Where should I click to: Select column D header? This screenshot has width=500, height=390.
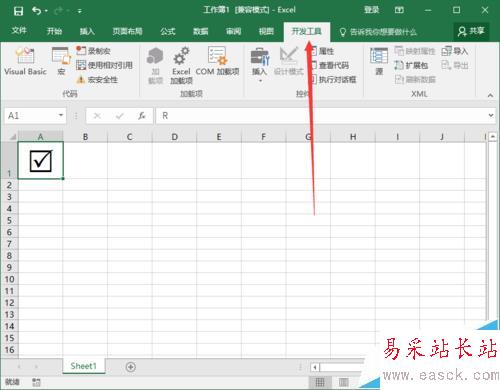174,137
